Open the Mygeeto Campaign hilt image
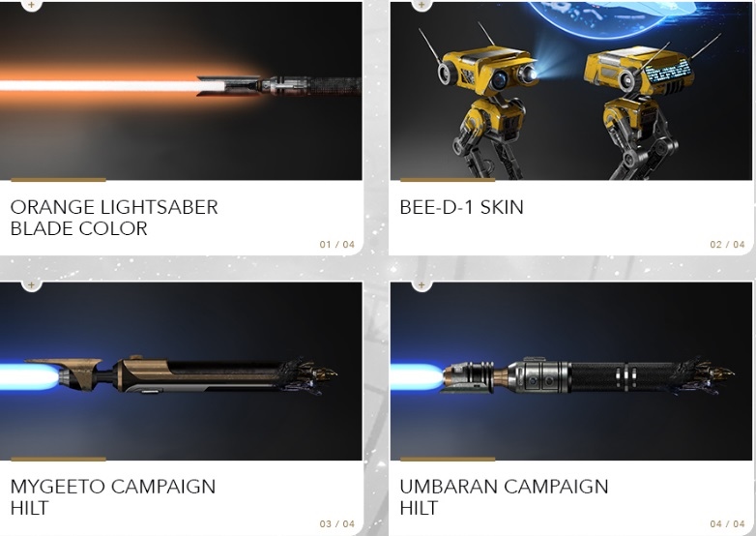Image resolution: width=756 pixels, height=536 pixels. (181, 371)
